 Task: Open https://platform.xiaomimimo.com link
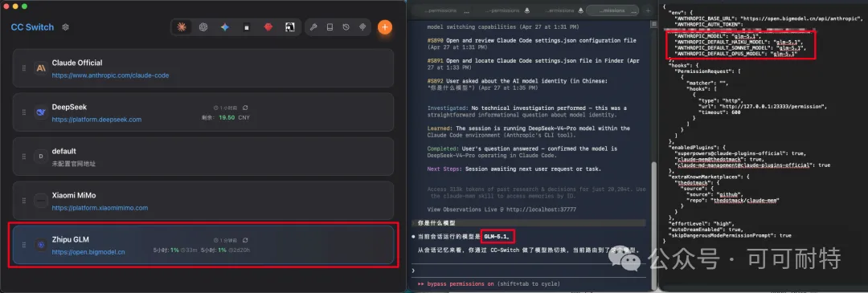[100, 208]
